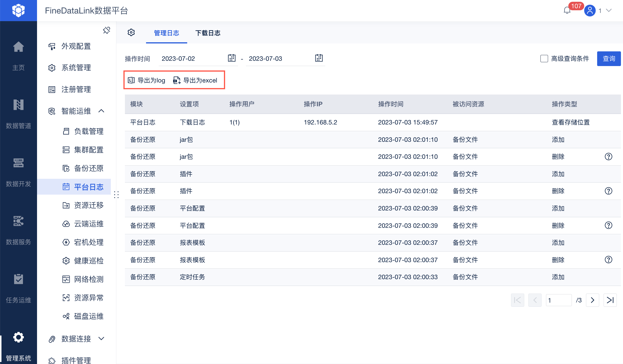
Task: Click the 查询 button
Action: coord(609,59)
